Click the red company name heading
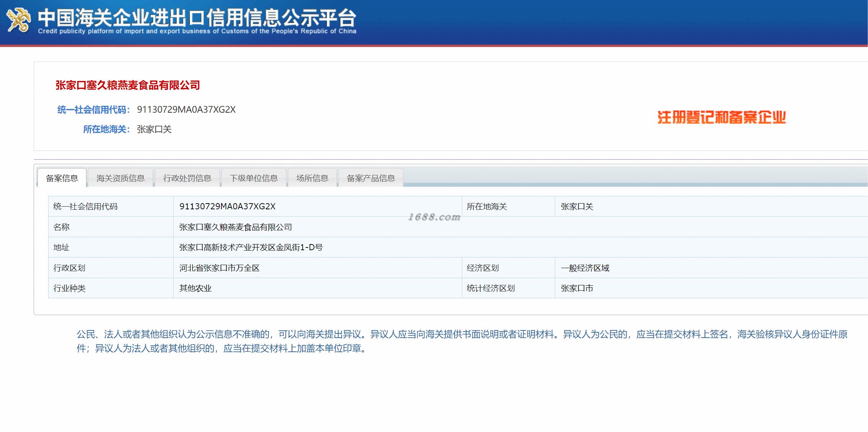Screen dimensions: 868x432 tap(128, 85)
